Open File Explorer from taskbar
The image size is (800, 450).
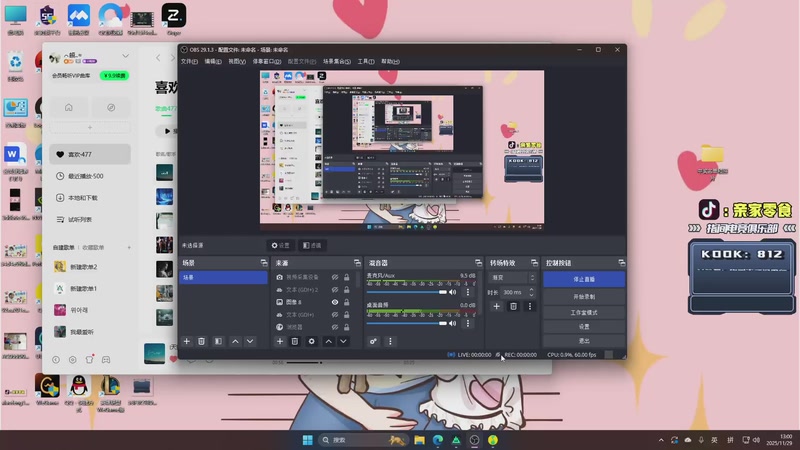[x=419, y=440]
